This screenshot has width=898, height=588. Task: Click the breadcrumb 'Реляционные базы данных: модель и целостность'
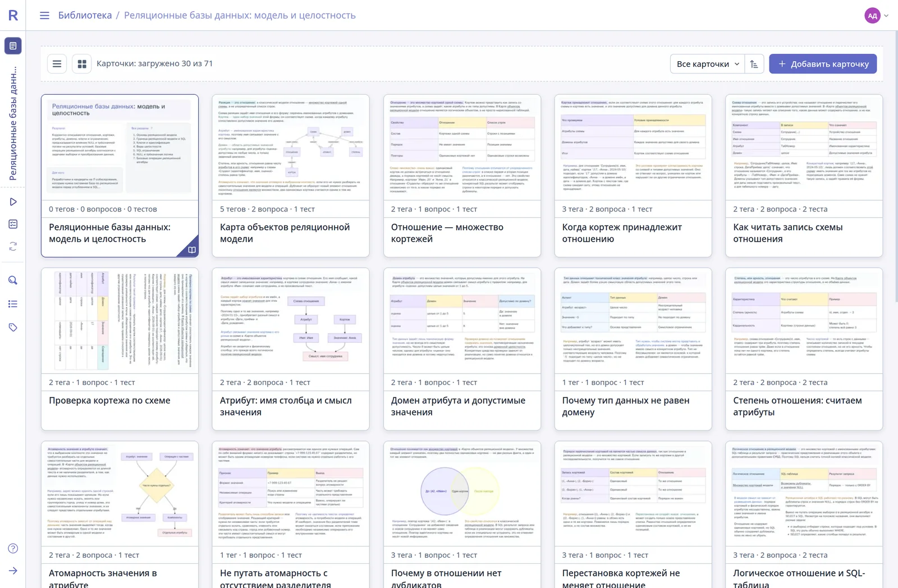point(240,15)
